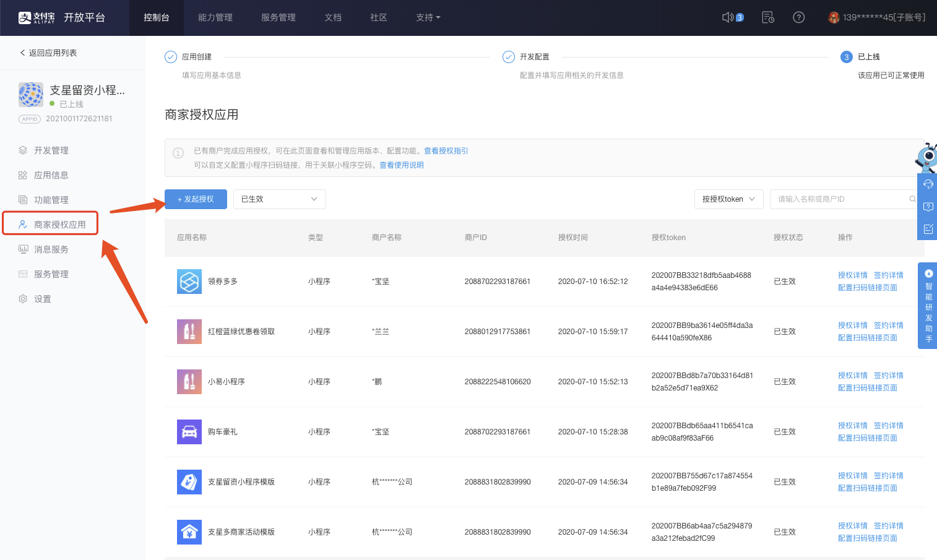
Task: Open the question chat icon on the right sidebar
Action: click(928, 207)
